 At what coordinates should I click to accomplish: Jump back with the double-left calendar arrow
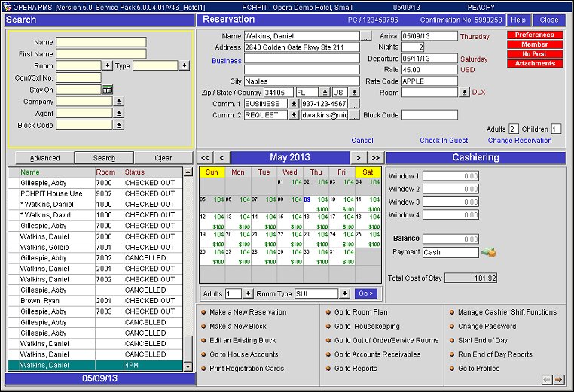[204, 158]
